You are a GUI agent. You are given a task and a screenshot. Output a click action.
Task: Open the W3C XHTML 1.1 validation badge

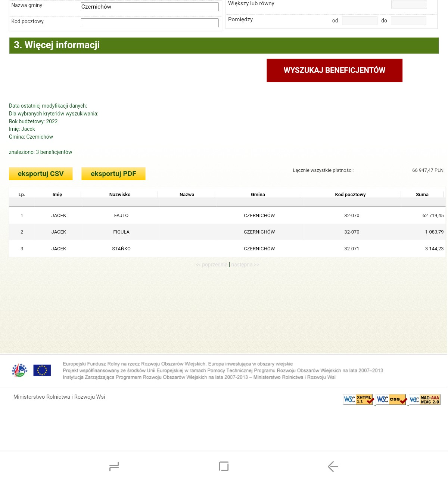point(358,399)
